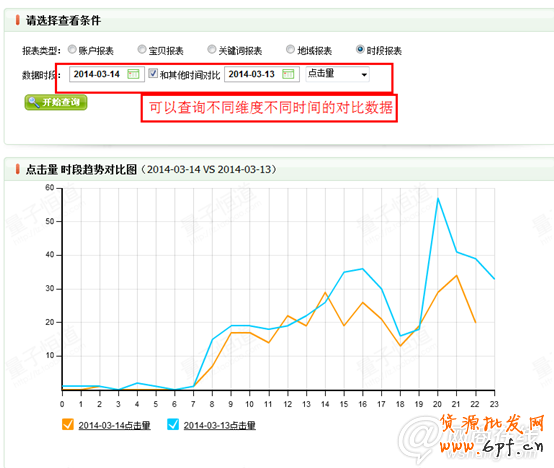554x468 pixels.
Task: Select 宝贝报表 report type
Action: 142,49
